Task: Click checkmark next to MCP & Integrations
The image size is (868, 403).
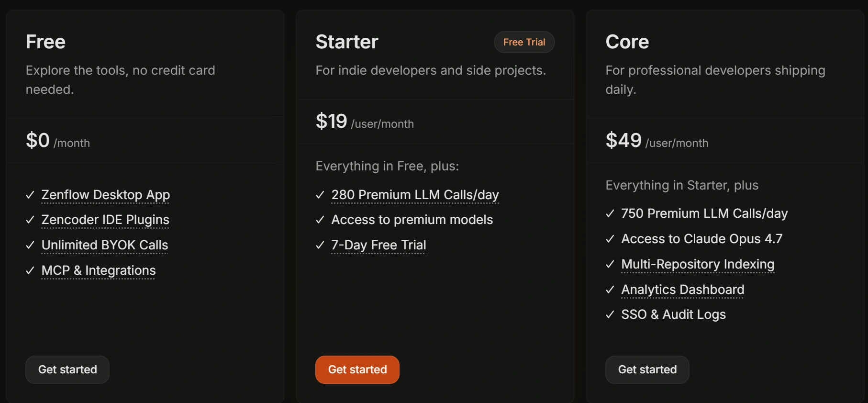Action: (30, 270)
